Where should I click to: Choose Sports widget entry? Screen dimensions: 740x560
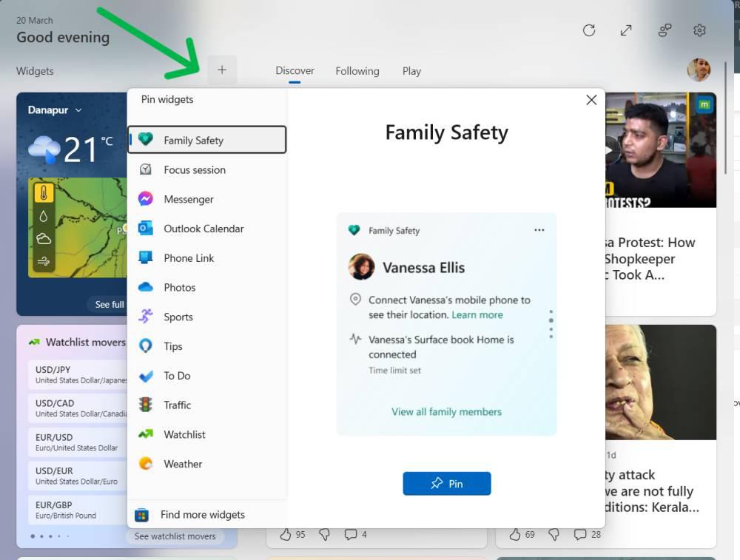[x=206, y=317]
